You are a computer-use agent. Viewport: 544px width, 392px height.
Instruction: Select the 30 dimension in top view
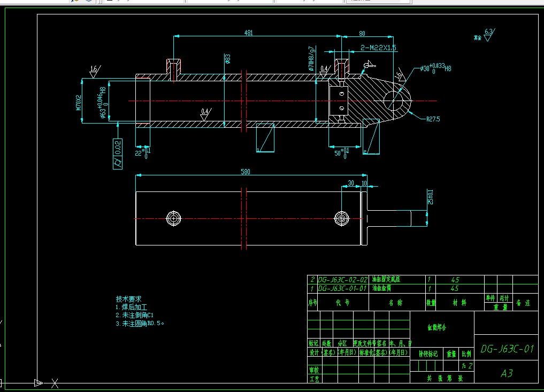[351, 183]
